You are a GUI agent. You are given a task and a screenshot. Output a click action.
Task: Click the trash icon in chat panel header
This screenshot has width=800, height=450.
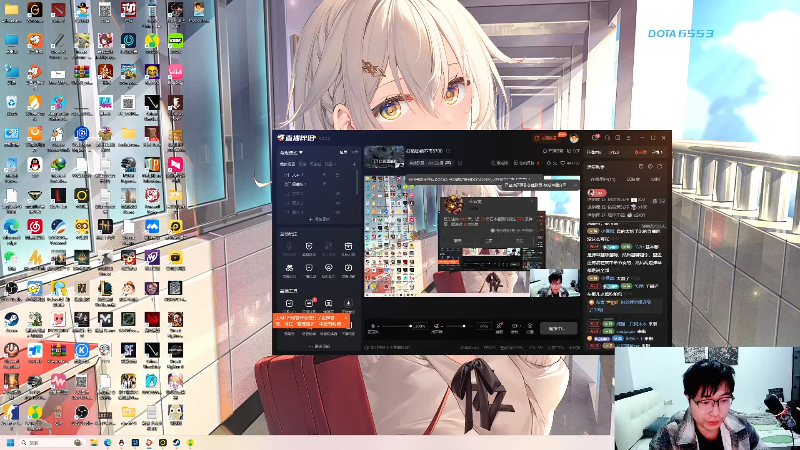[641, 167]
